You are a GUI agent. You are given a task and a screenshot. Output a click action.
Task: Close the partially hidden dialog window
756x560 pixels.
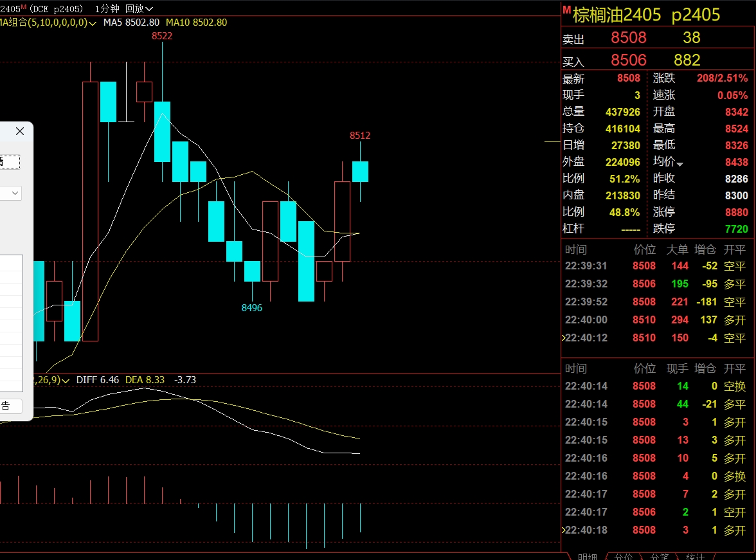20,131
